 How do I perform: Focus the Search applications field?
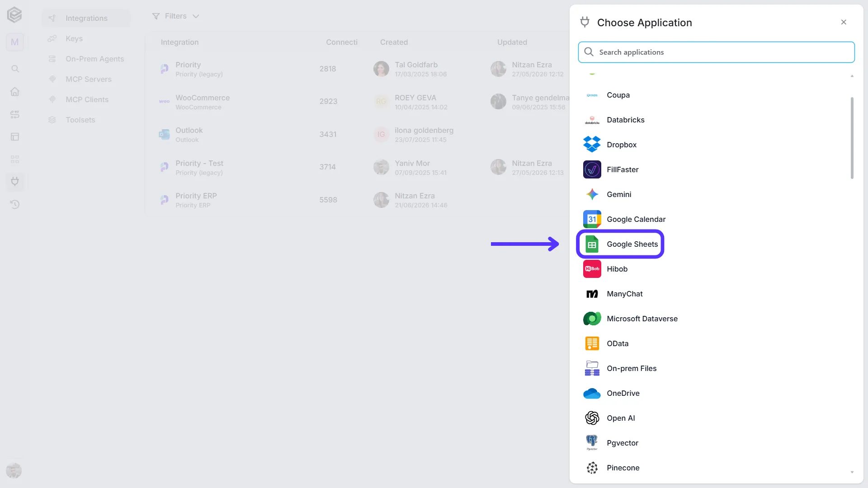point(716,52)
